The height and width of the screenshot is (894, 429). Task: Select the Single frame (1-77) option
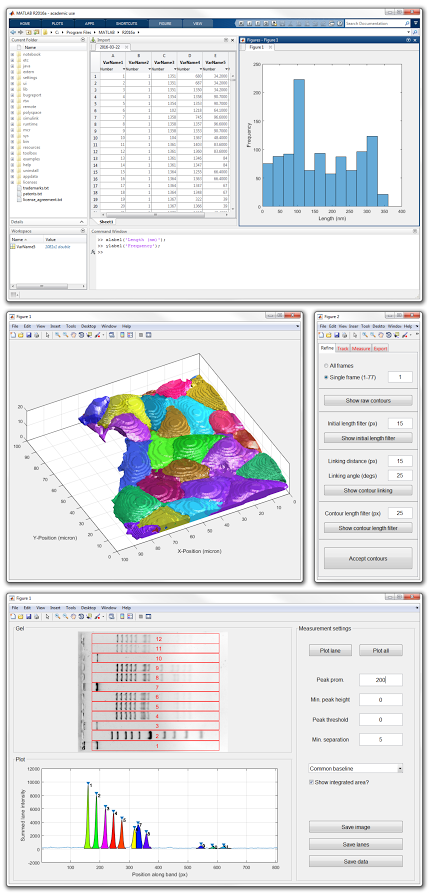(x=327, y=377)
